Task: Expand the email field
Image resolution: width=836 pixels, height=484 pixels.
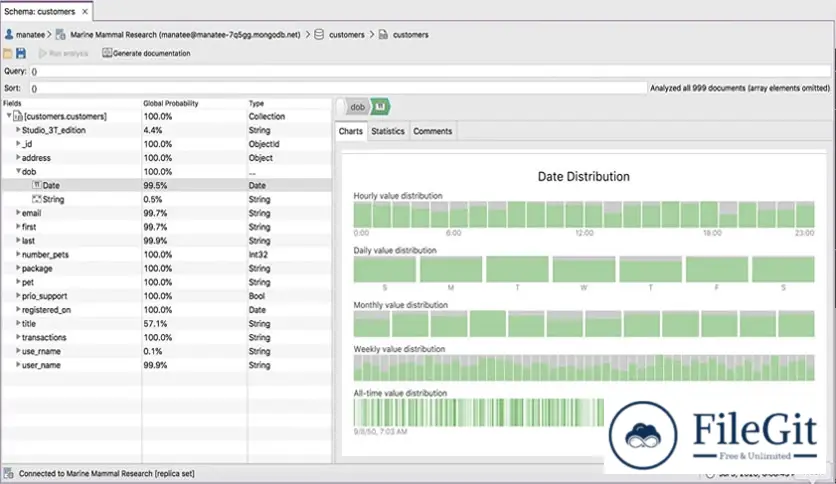Action: [x=18, y=213]
